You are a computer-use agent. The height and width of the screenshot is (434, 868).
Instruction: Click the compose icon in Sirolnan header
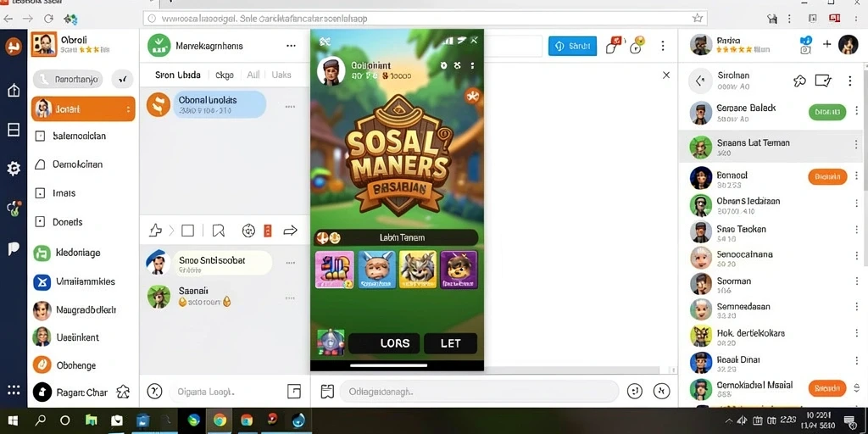point(824,81)
